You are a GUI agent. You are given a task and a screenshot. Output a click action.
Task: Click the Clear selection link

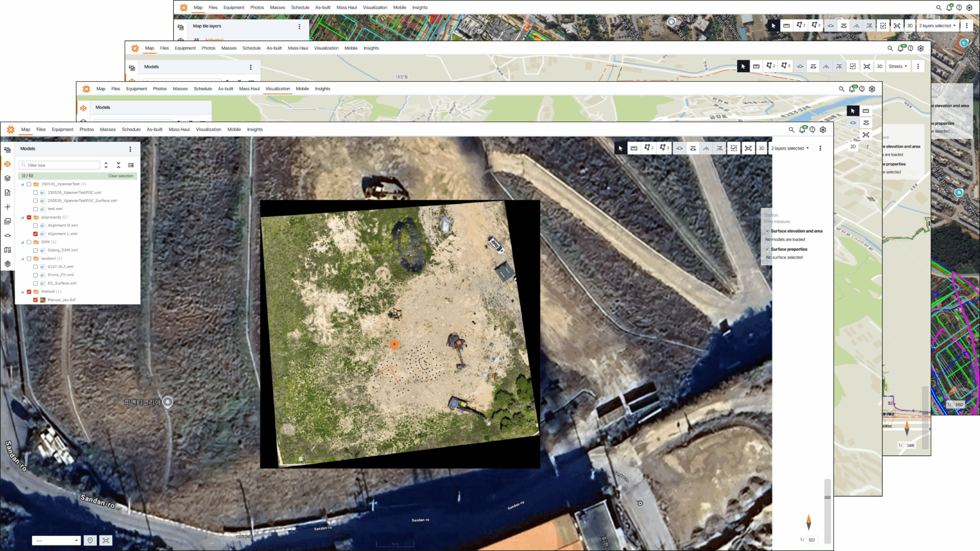tap(121, 176)
